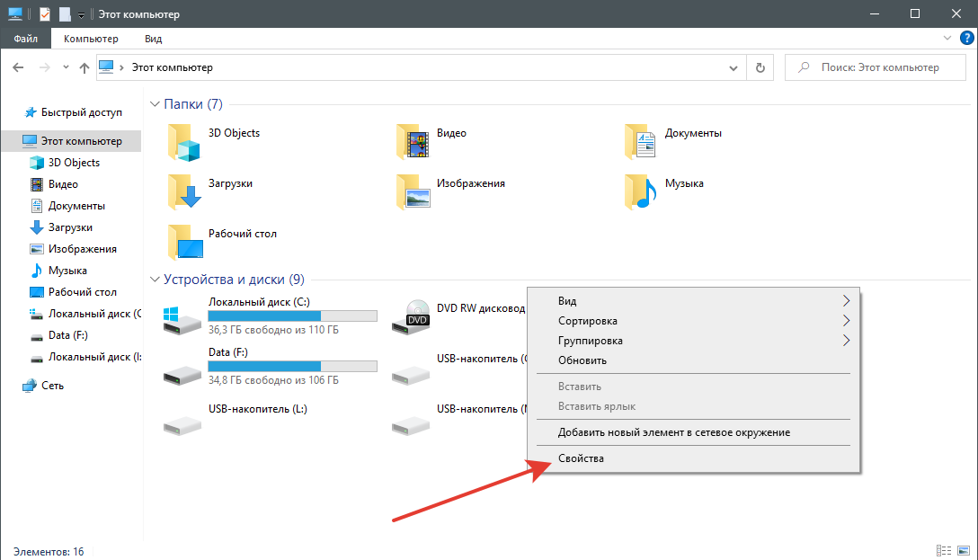Open the address bar history dropdown
The height and width of the screenshot is (560, 978).
[733, 68]
